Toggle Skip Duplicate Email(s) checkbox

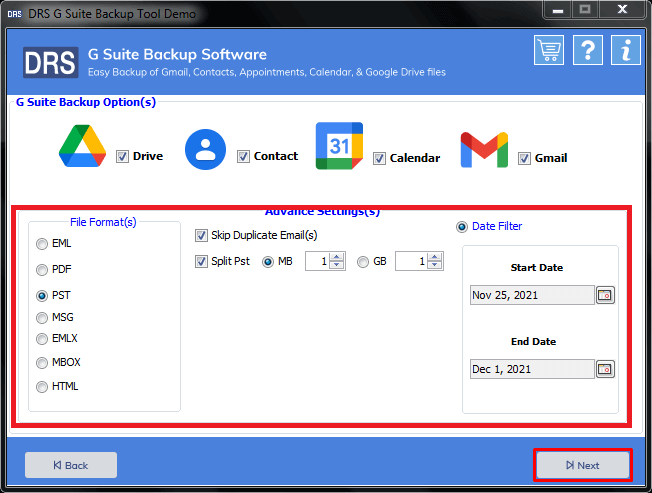tap(201, 236)
